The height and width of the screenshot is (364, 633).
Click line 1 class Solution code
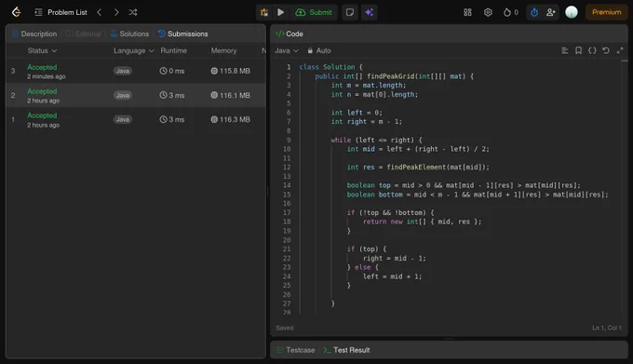[x=330, y=67]
